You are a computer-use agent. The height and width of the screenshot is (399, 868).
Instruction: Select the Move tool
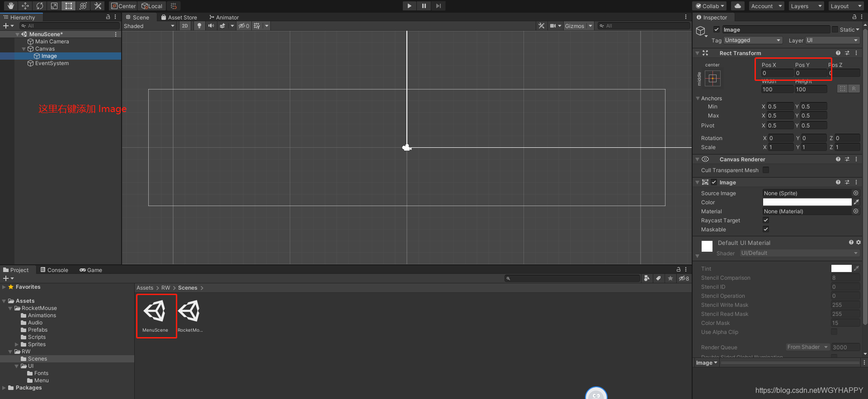click(25, 6)
